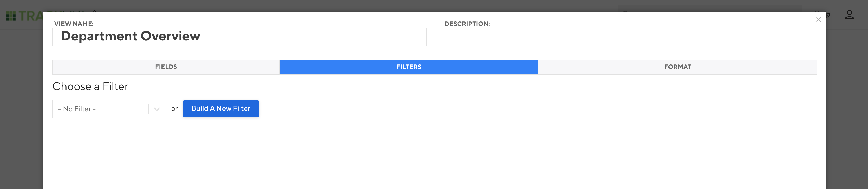Click the Choose a Filter heading
Viewport: 868px width, 189px height.
pyautogui.click(x=90, y=86)
